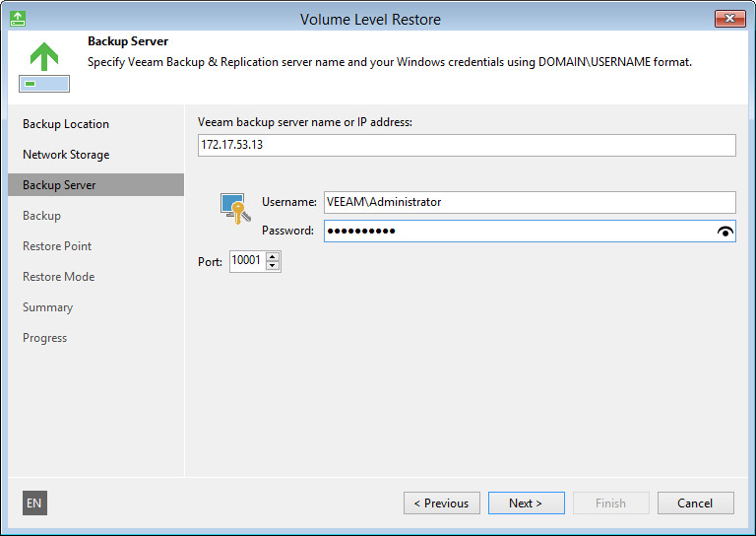Click the bold 'Backup Server' heading
The height and width of the screenshot is (536, 756).
[x=128, y=41]
